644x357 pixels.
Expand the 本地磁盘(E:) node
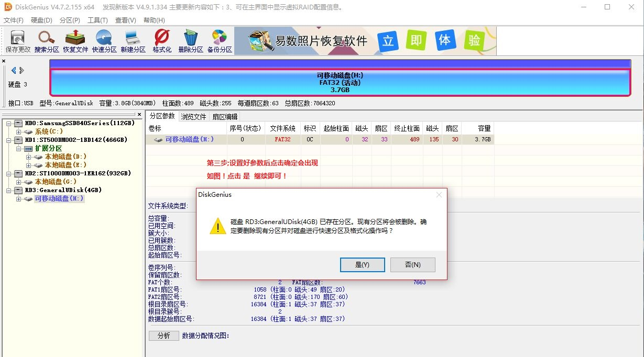(29, 165)
